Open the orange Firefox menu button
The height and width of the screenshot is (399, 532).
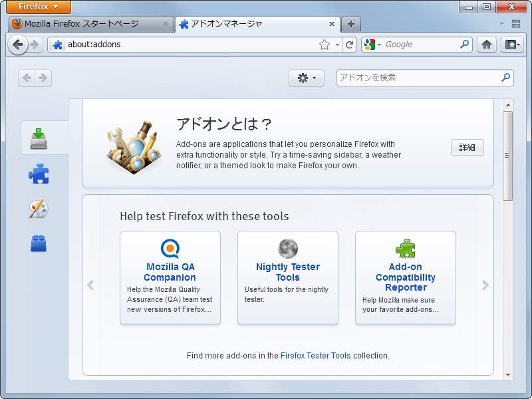point(39,7)
